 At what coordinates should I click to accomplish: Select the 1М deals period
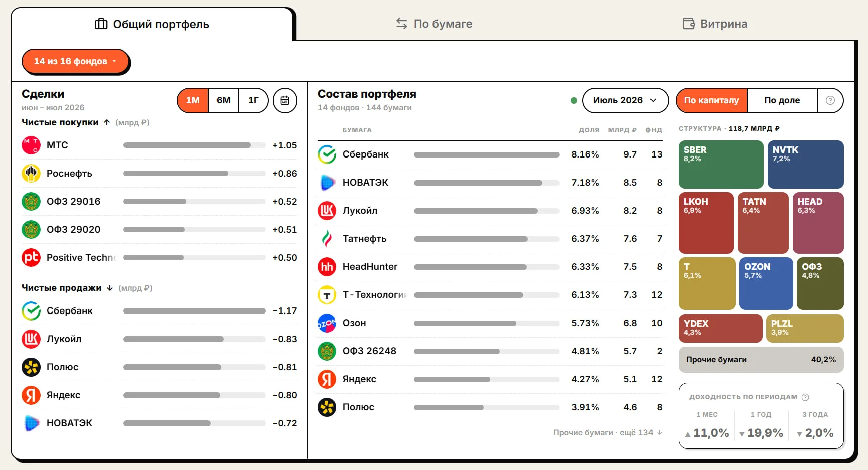coord(193,100)
